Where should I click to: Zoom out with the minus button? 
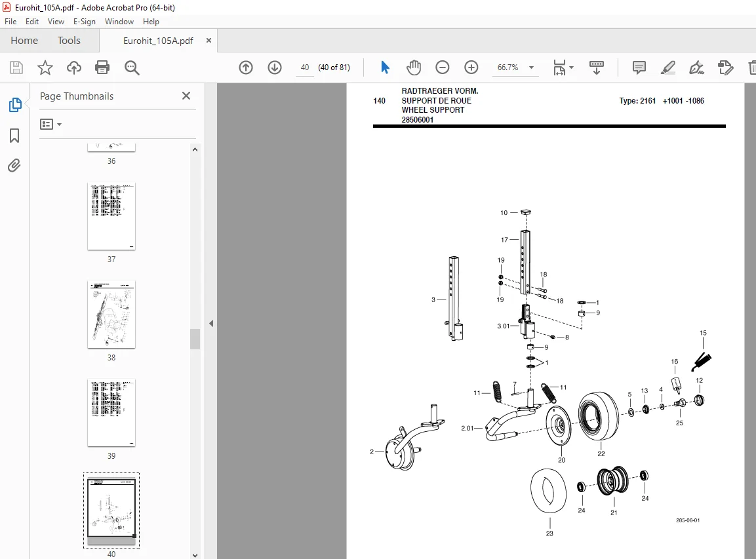[x=442, y=67]
